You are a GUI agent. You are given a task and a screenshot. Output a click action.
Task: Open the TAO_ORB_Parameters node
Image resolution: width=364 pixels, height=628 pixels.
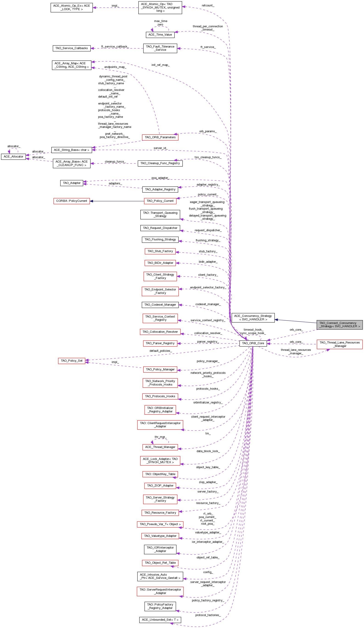click(x=160, y=137)
